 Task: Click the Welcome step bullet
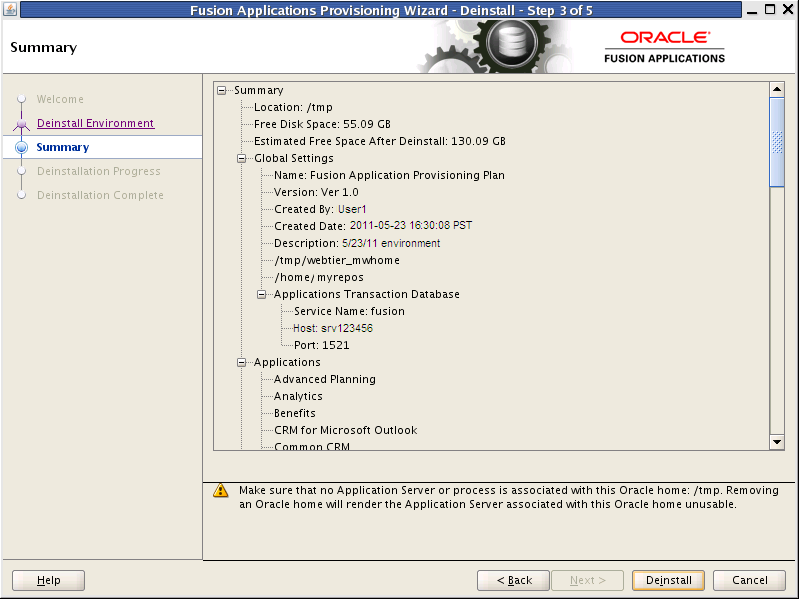(x=21, y=99)
